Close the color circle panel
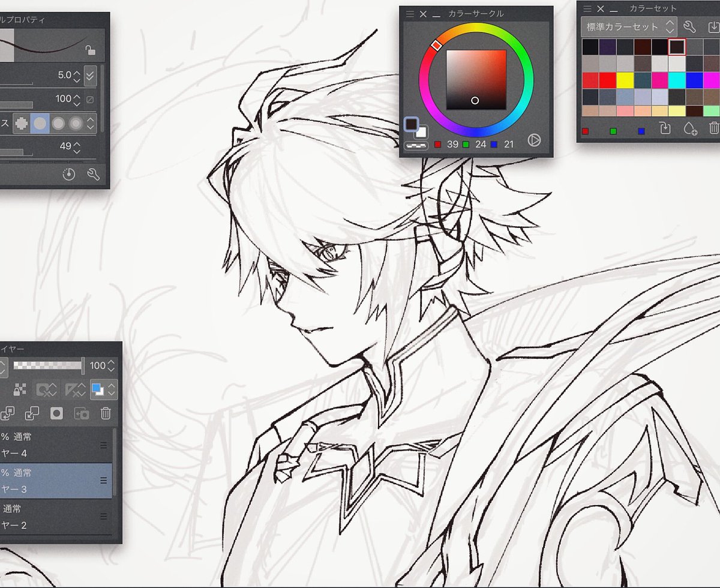Image resolution: width=720 pixels, height=588 pixels. tap(423, 14)
